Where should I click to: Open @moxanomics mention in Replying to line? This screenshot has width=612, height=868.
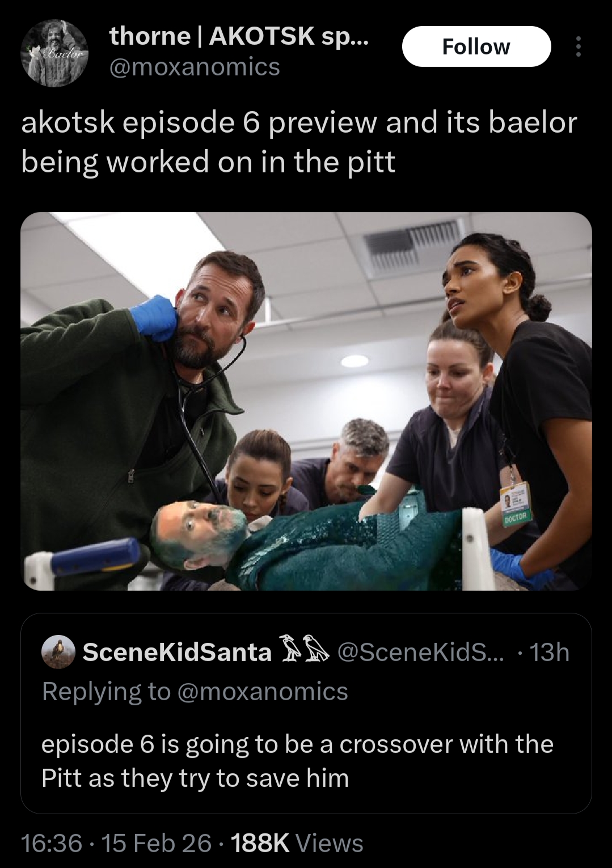[x=263, y=691]
